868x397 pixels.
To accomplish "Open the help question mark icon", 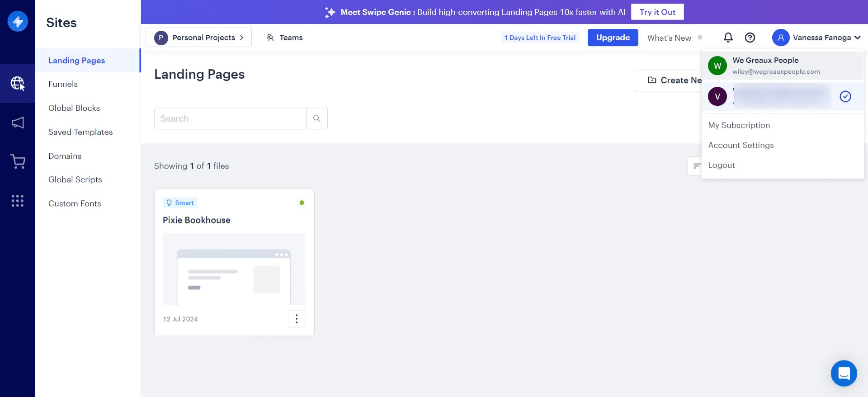I will (x=750, y=38).
